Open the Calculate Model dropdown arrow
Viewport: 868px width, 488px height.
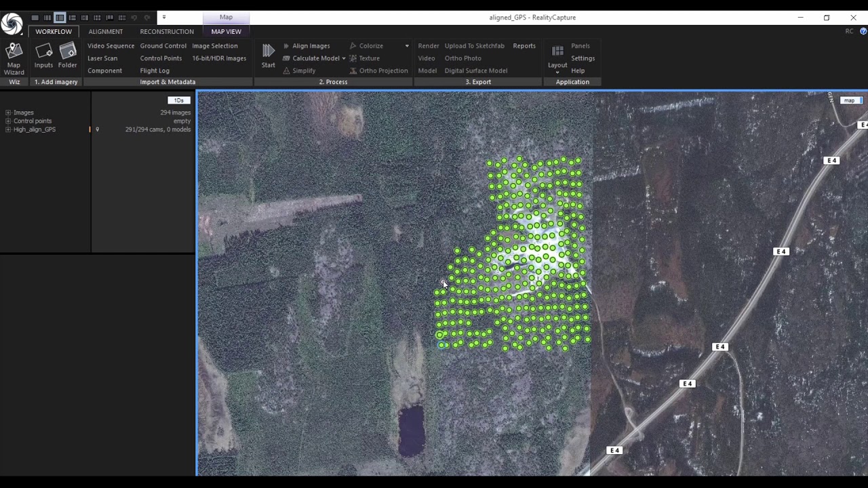coord(344,58)
